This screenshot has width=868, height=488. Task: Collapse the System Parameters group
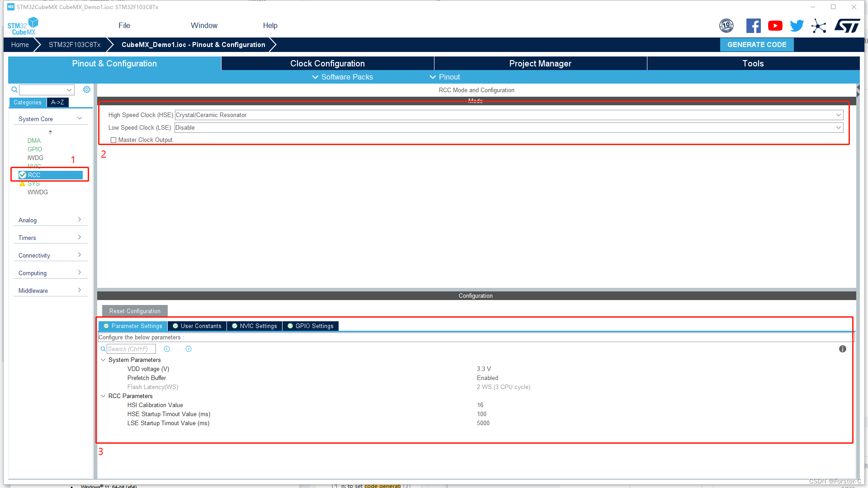(x=103, y=360)
